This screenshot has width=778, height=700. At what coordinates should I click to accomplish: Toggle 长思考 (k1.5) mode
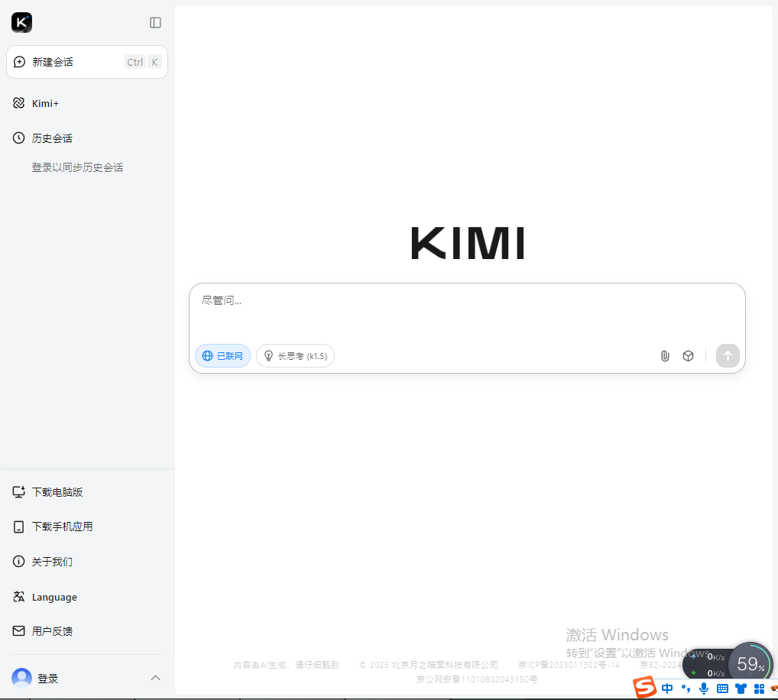point(295,355)
